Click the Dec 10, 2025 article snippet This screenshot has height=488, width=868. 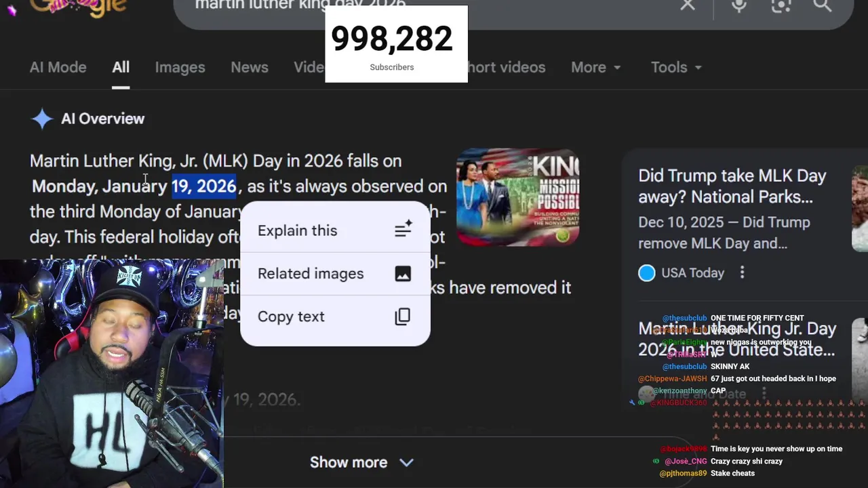click(x=724, y=232)
